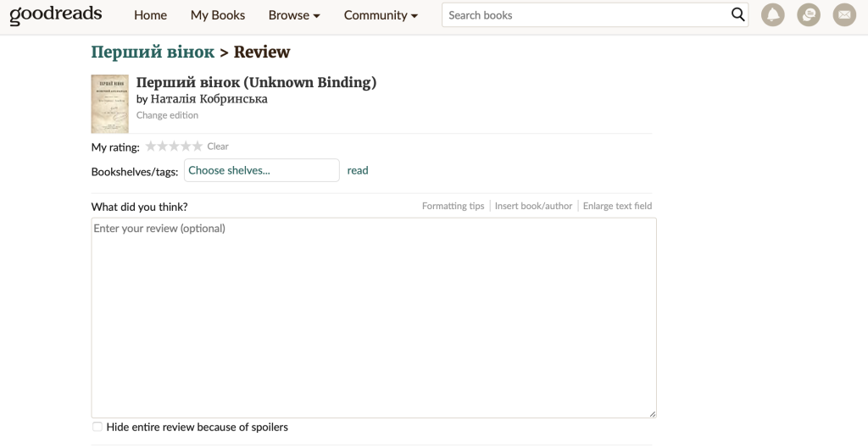Click the search magnifying glass icon

(737, 14)
